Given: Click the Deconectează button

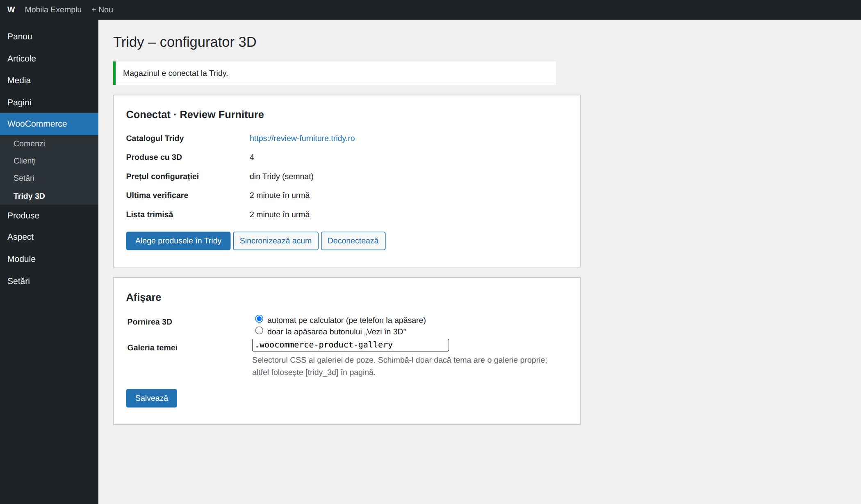Looking at the screenshot, I should click(353, 241).
